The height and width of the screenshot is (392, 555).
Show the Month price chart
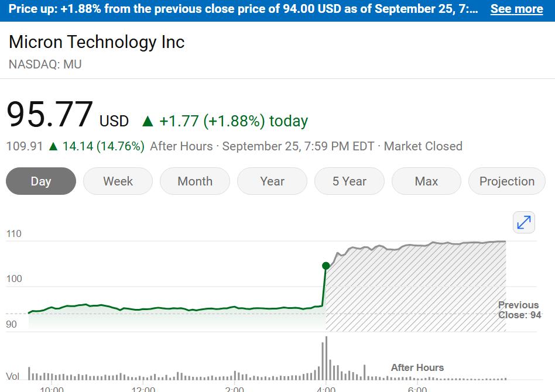195,181
